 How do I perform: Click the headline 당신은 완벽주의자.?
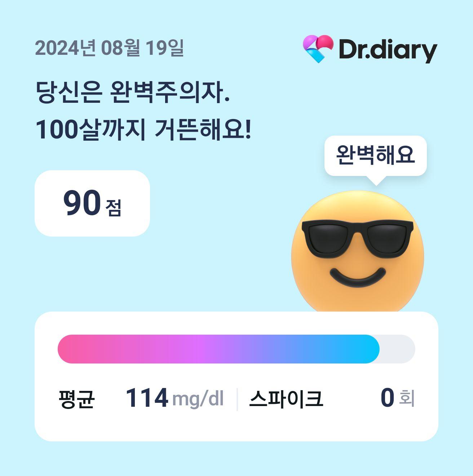coord(133,92)
